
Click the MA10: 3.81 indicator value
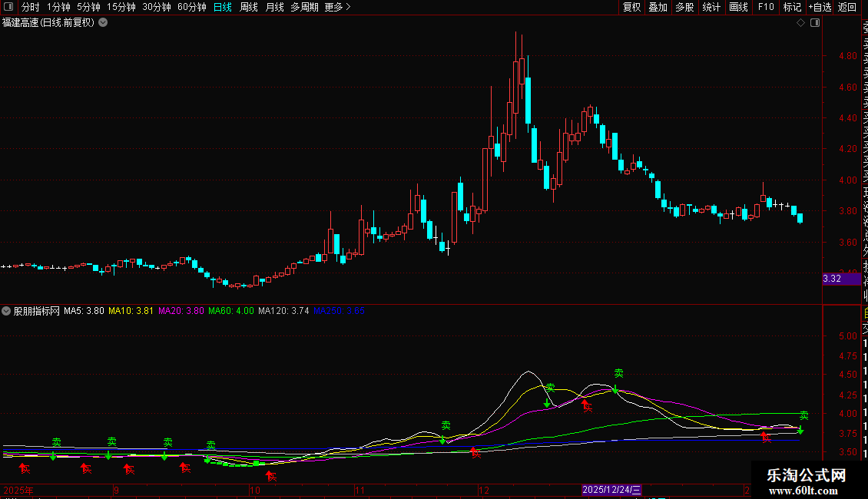131,311
